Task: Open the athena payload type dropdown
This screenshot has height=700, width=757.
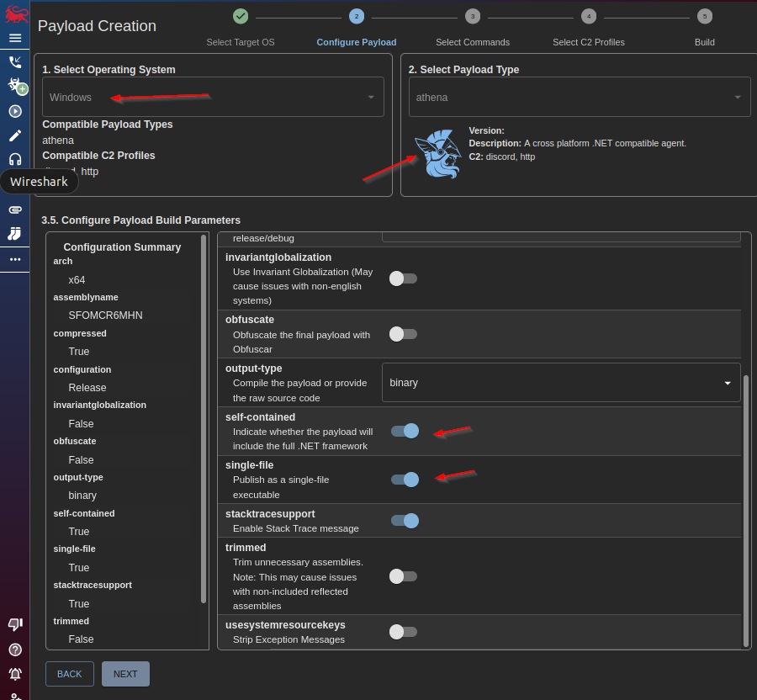Action: pyautogui.click(x=580, y=97)
